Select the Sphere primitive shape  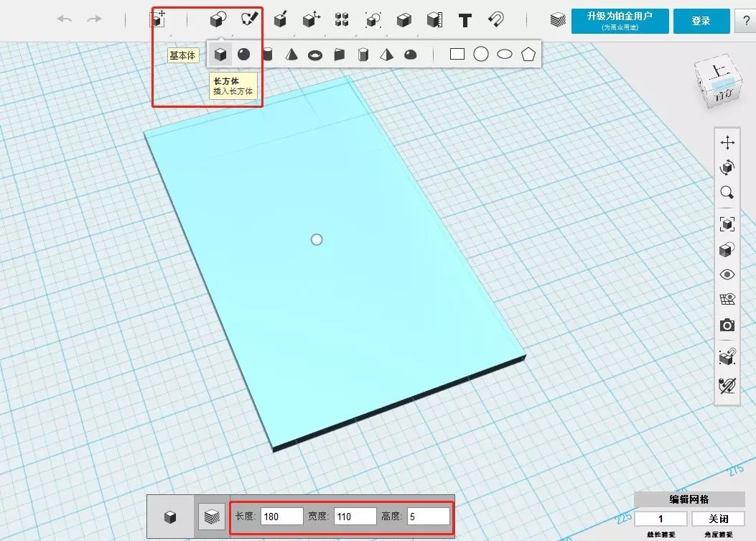244,54
